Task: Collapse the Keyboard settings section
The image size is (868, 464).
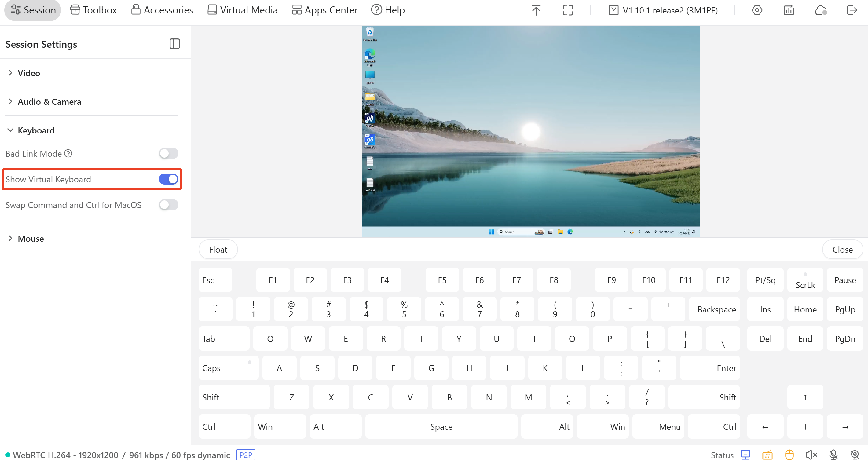Action: click(92, 130)
